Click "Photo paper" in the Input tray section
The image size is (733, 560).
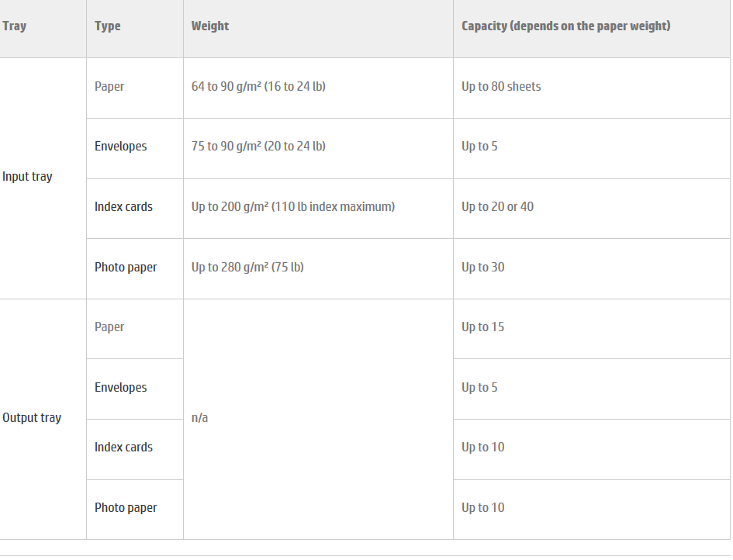[126, 268]
